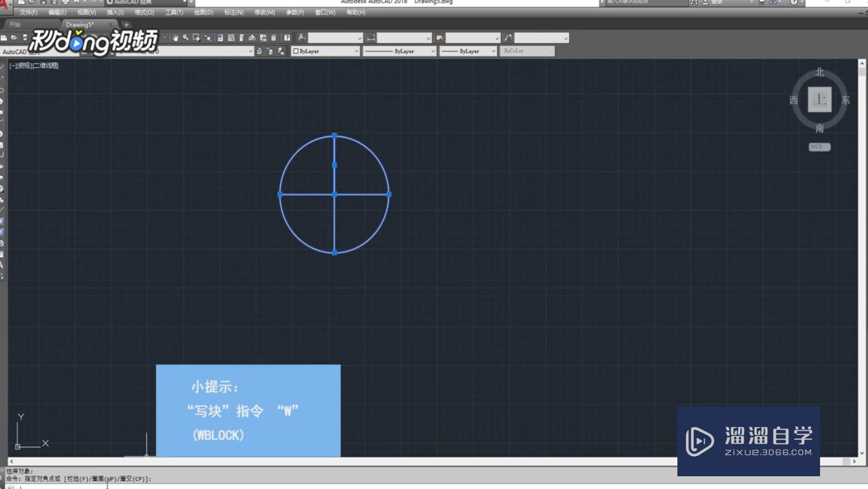Click the Text Style icon
The width and height of the screenshot is (868, 489).
point(302,38)
